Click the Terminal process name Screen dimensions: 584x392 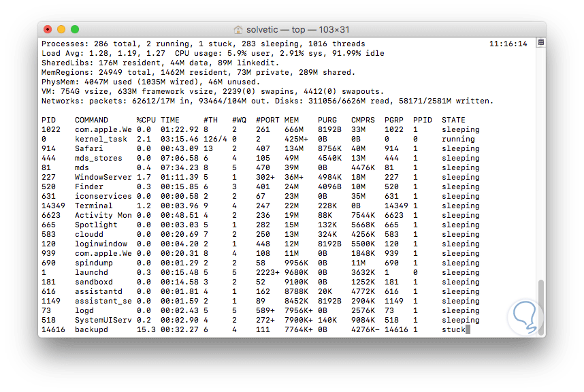93,206
